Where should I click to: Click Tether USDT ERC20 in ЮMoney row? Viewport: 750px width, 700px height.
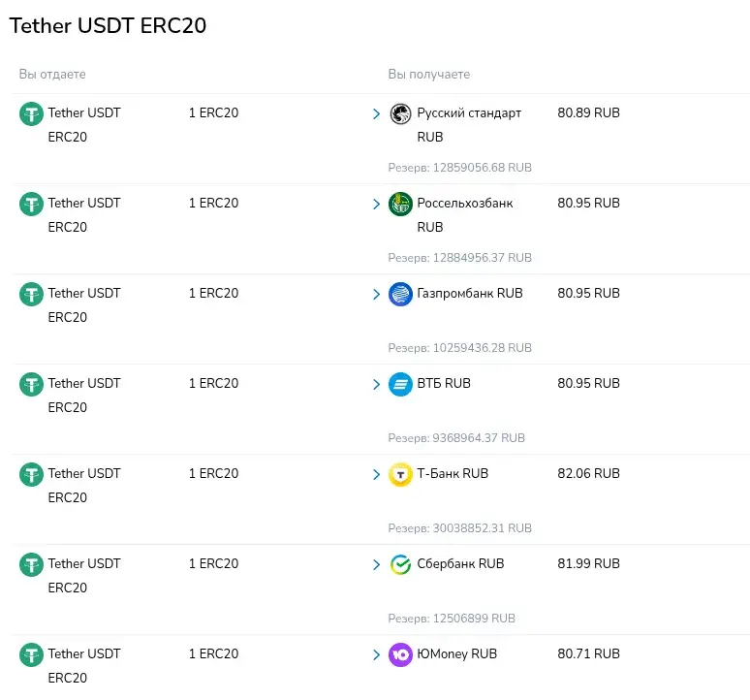[x=84, y=665]
